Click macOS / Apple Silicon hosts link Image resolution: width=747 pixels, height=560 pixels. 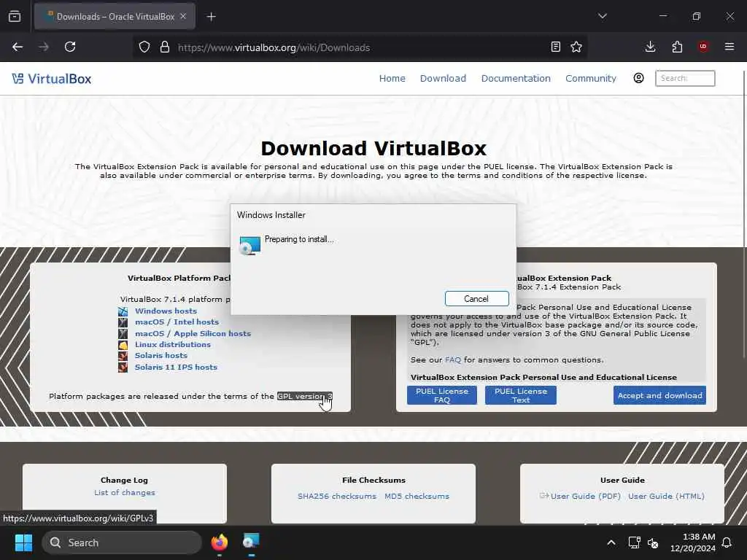coord(193,334)
